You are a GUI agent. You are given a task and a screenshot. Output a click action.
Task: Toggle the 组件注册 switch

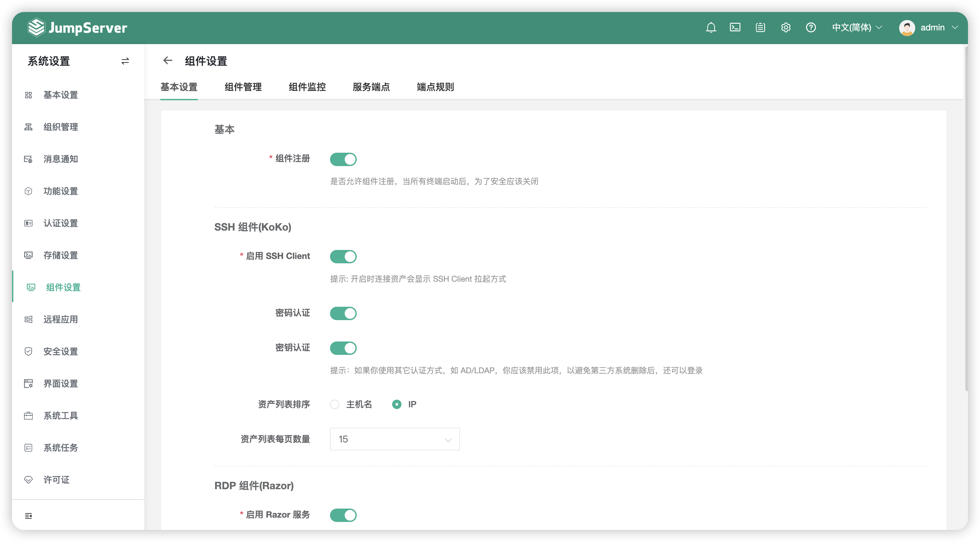pos(343,159)
